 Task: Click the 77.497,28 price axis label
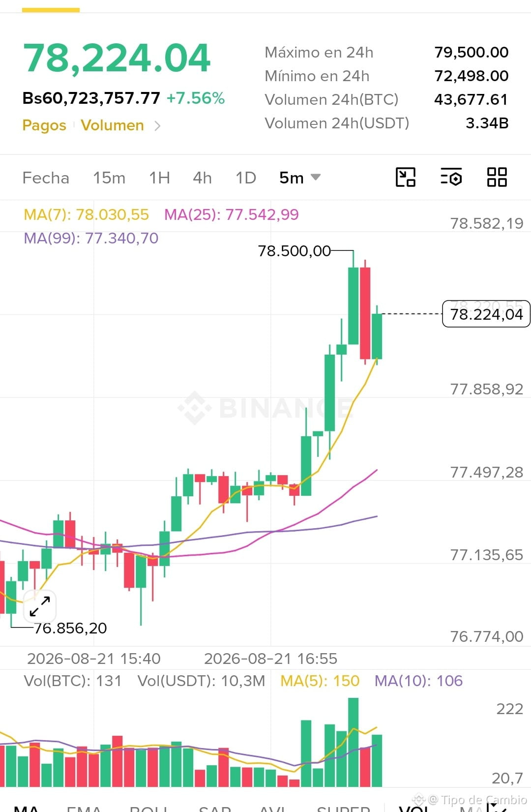487,472
